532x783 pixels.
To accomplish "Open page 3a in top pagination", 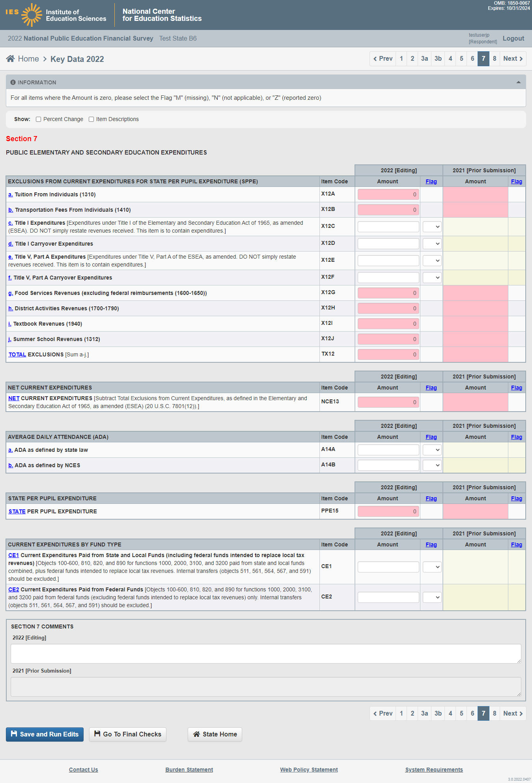I will (x=424, y=59).
